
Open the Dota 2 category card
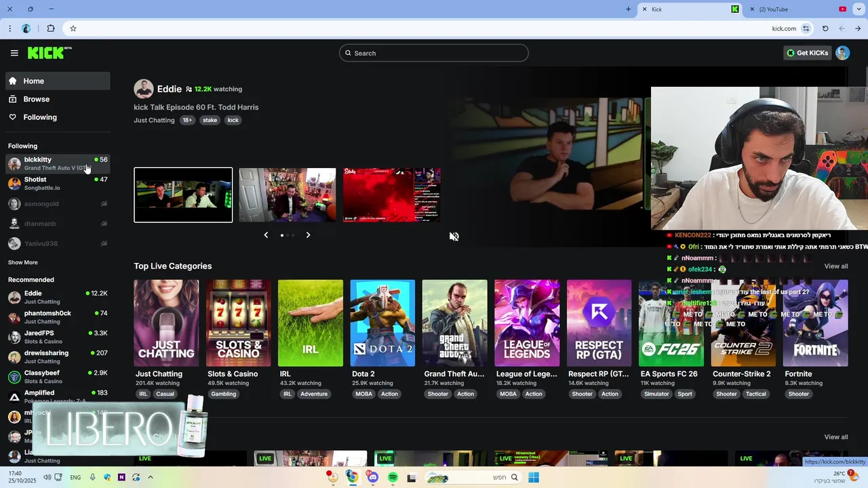click(x=382, y=323)
